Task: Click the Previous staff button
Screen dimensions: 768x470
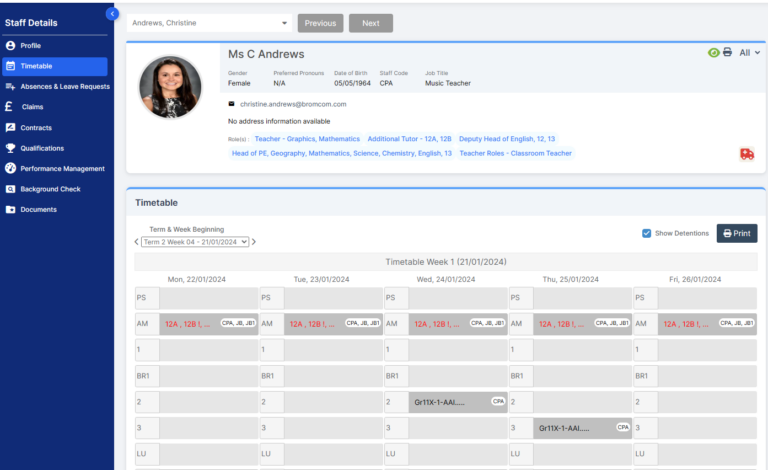Action: point(320,23)
